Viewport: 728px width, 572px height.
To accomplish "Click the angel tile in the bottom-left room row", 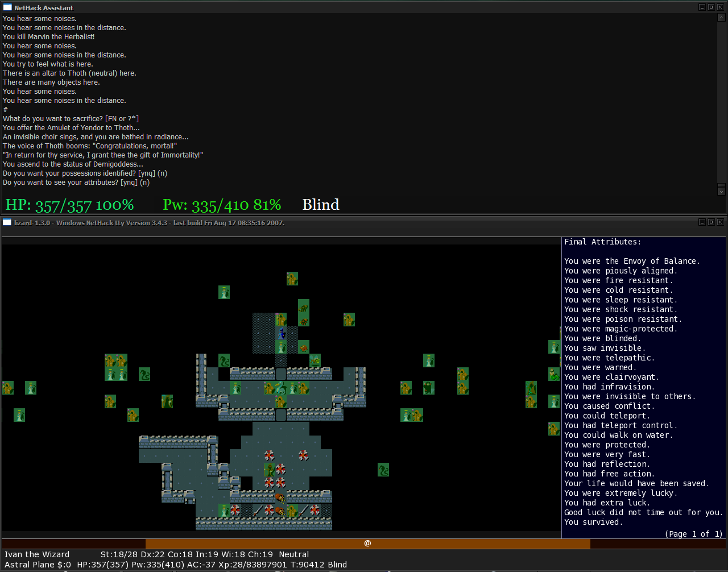I will (x=224, y=511).
